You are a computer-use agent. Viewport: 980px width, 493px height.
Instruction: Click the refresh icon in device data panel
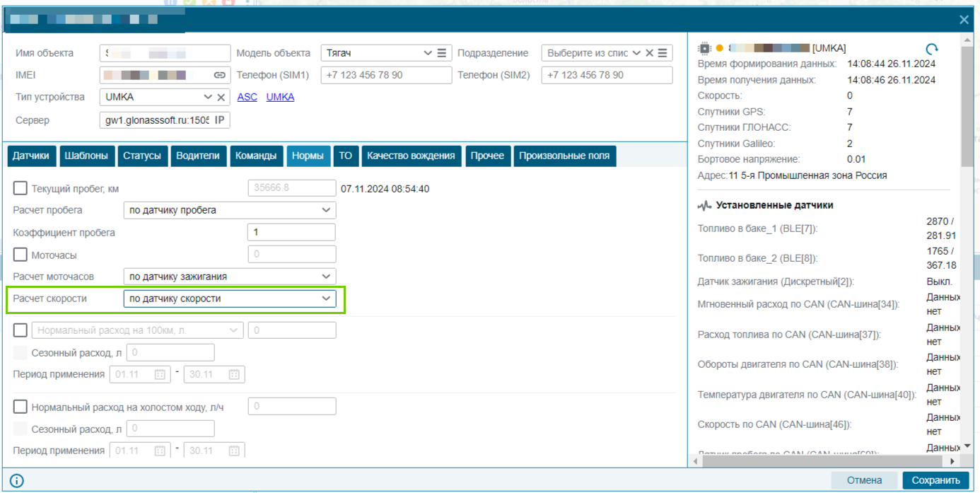pyautogui.click(x=932, y=49)
